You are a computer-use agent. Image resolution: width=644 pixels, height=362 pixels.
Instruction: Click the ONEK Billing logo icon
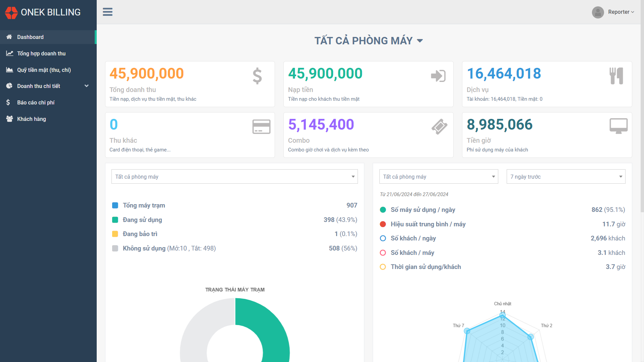tap(11, 12)
